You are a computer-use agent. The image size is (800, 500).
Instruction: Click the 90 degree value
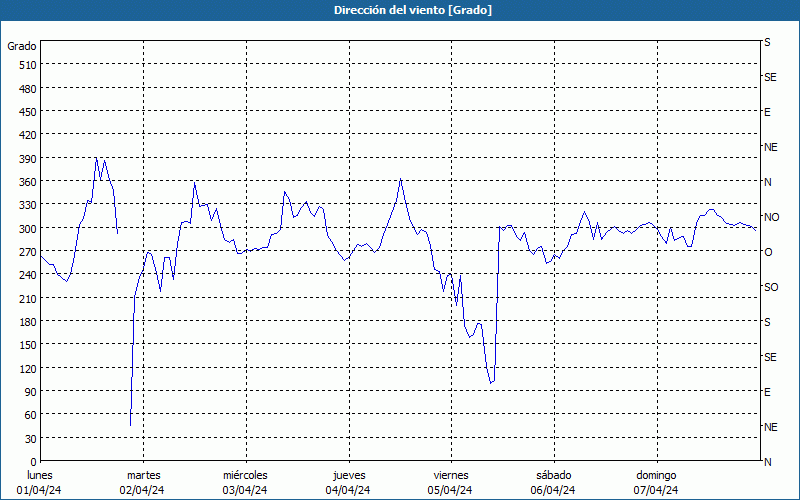tap(31, 392)
